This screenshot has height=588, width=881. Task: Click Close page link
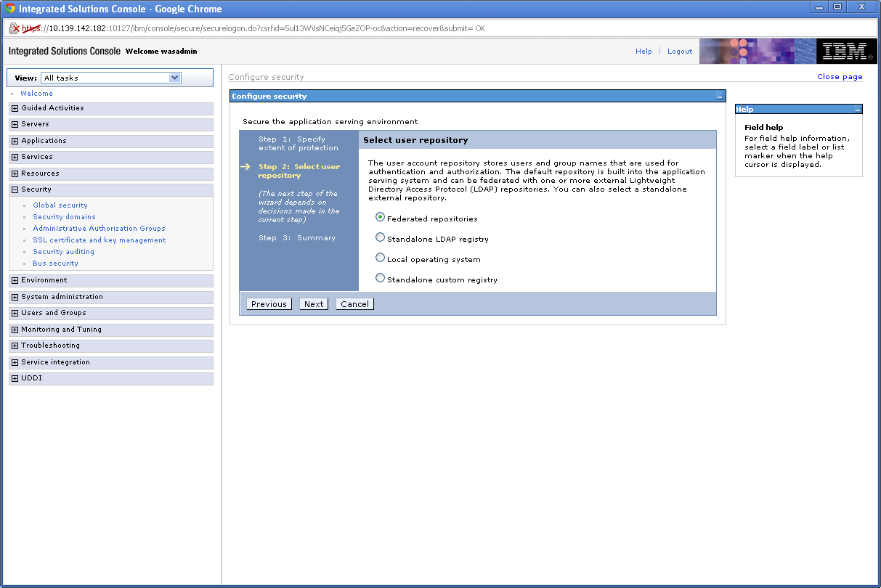[840, 77]
